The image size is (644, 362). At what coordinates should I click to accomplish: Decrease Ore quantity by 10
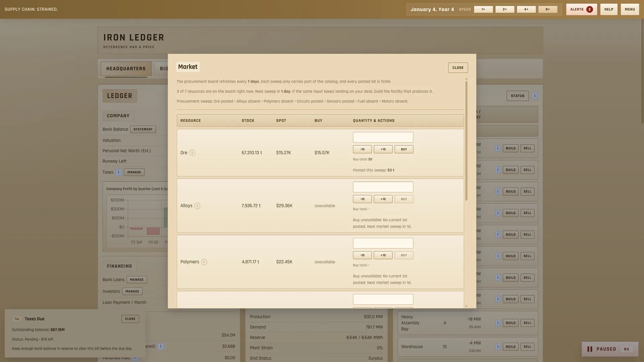point(362,149)
